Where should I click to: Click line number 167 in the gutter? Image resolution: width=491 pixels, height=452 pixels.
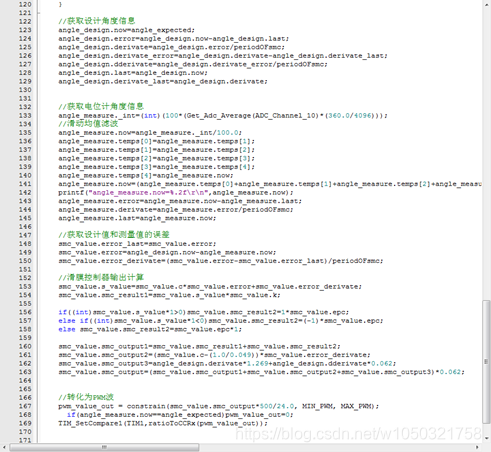(25, 406)
